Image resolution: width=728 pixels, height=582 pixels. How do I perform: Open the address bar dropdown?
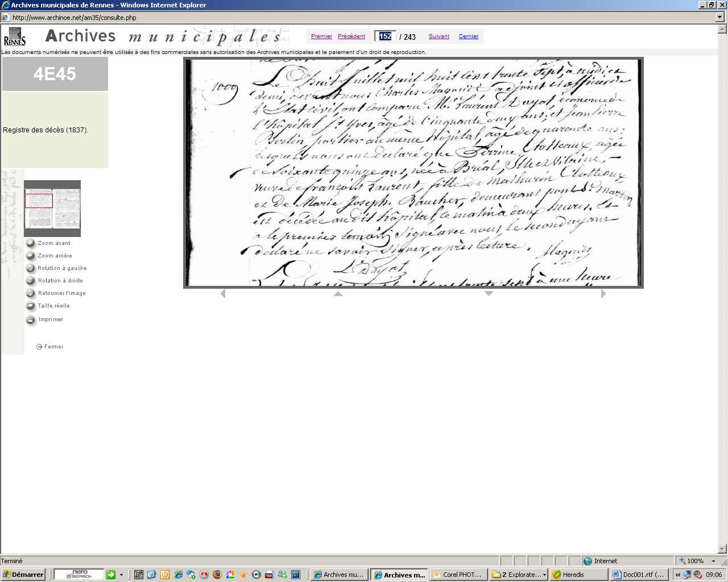point(720,18)
